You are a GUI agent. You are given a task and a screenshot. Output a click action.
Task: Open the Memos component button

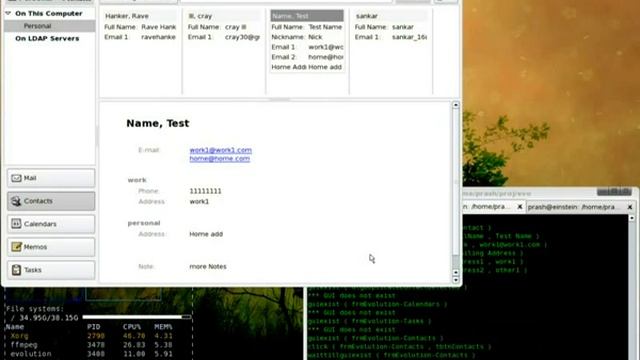pyautogui.click(x=51, y=247)
